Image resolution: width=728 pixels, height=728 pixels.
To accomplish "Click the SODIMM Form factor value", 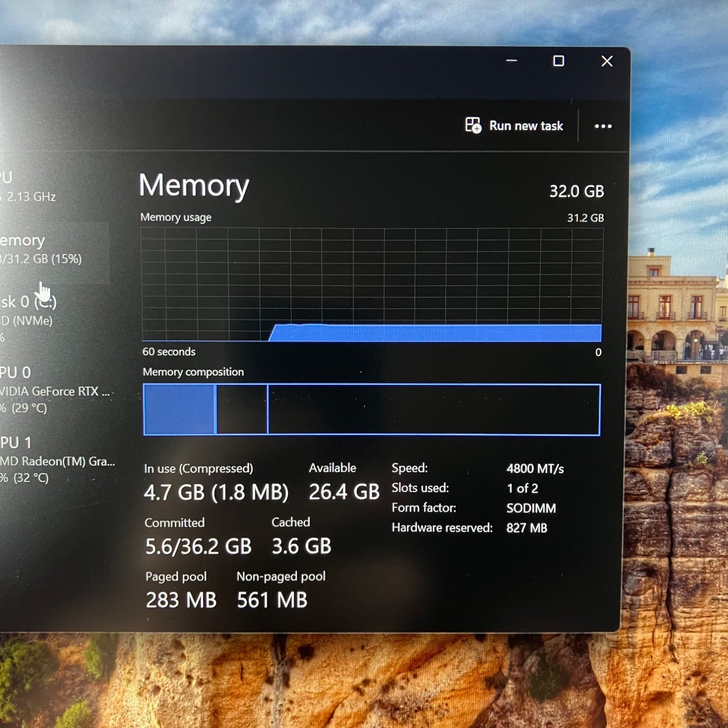I will 531,508.
